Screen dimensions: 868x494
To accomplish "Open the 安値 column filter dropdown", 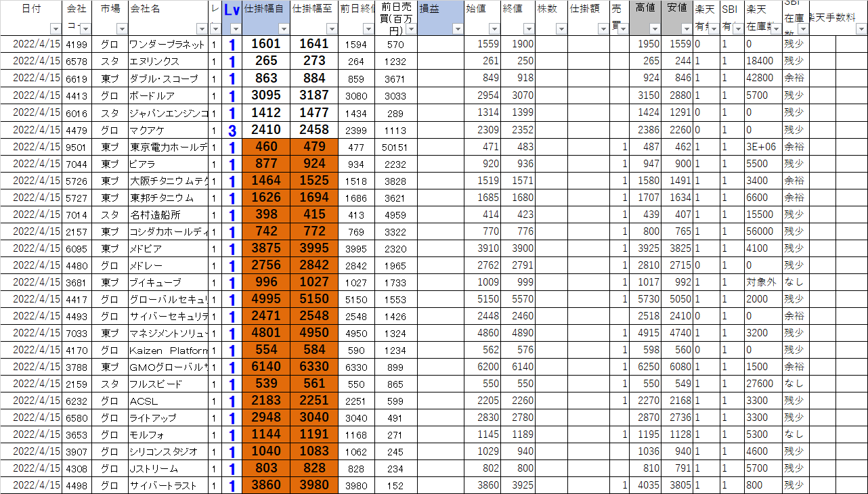I will click(x=687, y=29).
